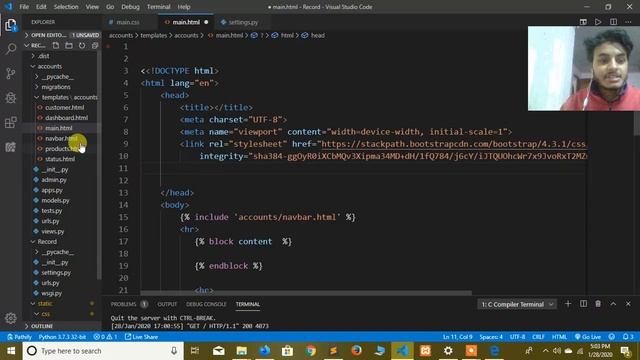Viewport: 640px width, 360px height.
Task: Switch to the Output panel tab
Action: 167,304
